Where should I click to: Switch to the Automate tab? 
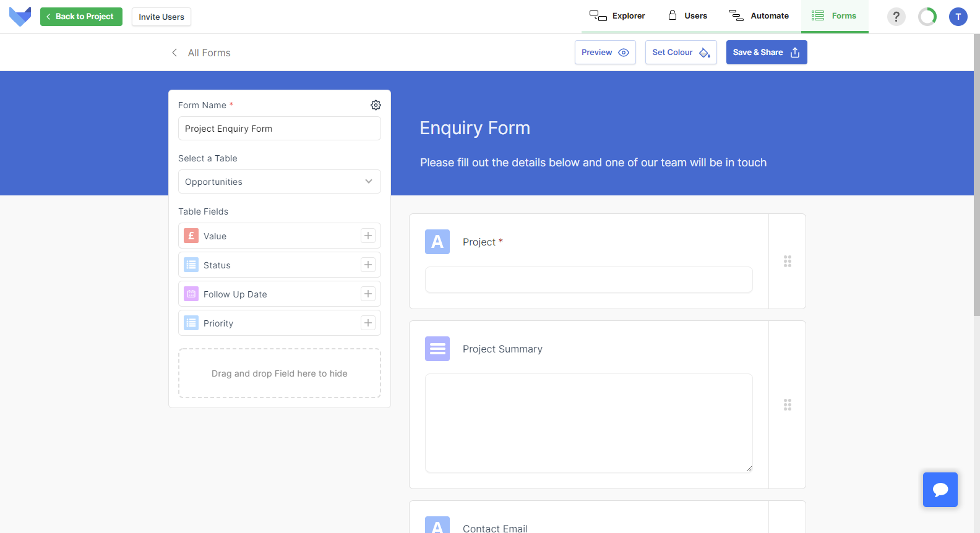coord(759,16)
